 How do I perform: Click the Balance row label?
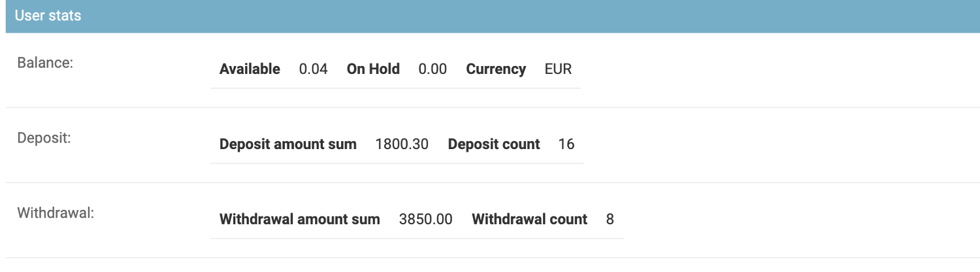45,63
